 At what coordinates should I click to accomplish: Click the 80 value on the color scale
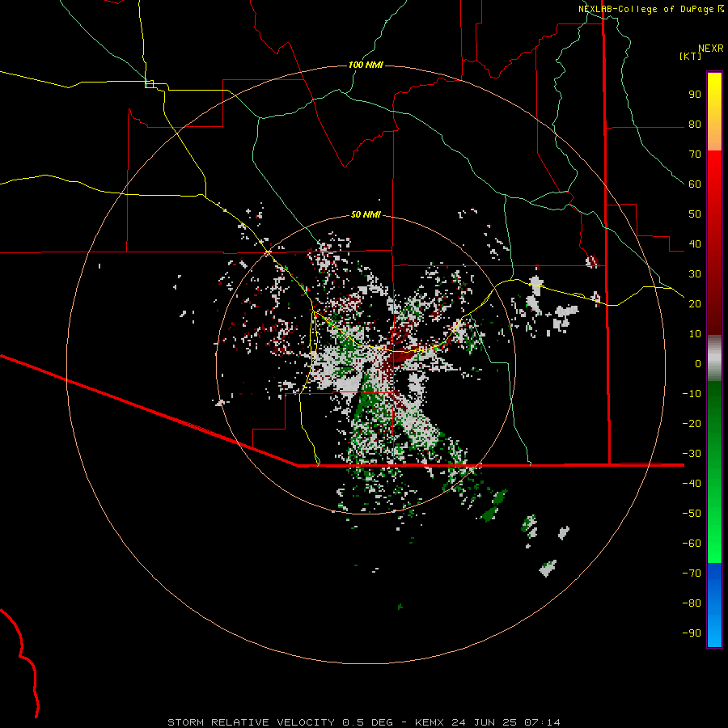point(695,125)
